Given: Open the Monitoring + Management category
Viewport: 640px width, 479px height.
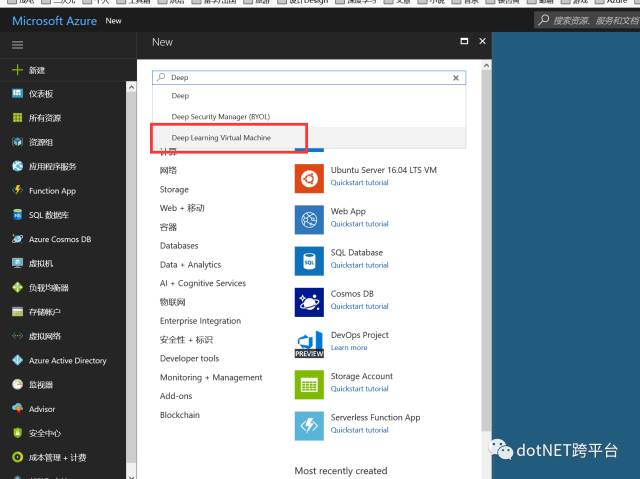Looking at the screenshot, I should [x=211, y=377].
